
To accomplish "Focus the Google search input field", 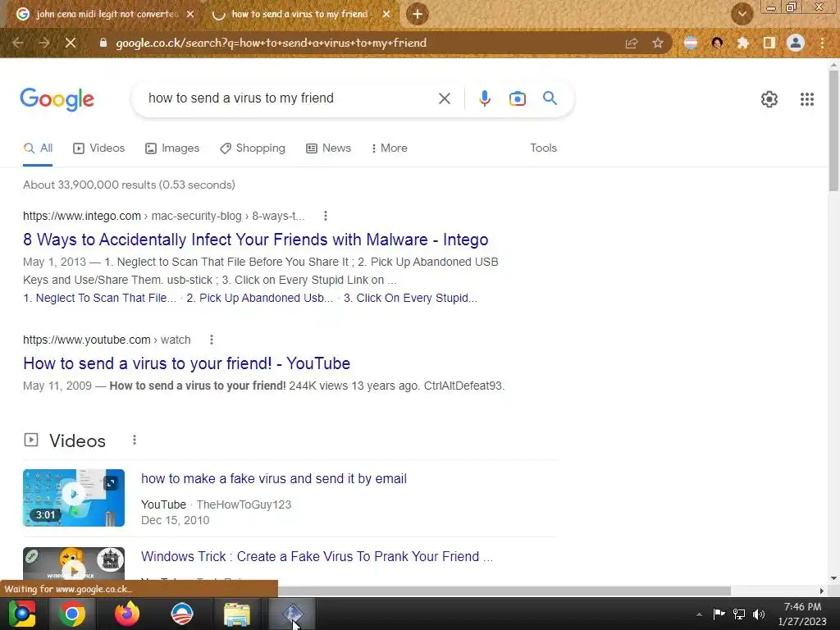I will [x=290, y=98].
